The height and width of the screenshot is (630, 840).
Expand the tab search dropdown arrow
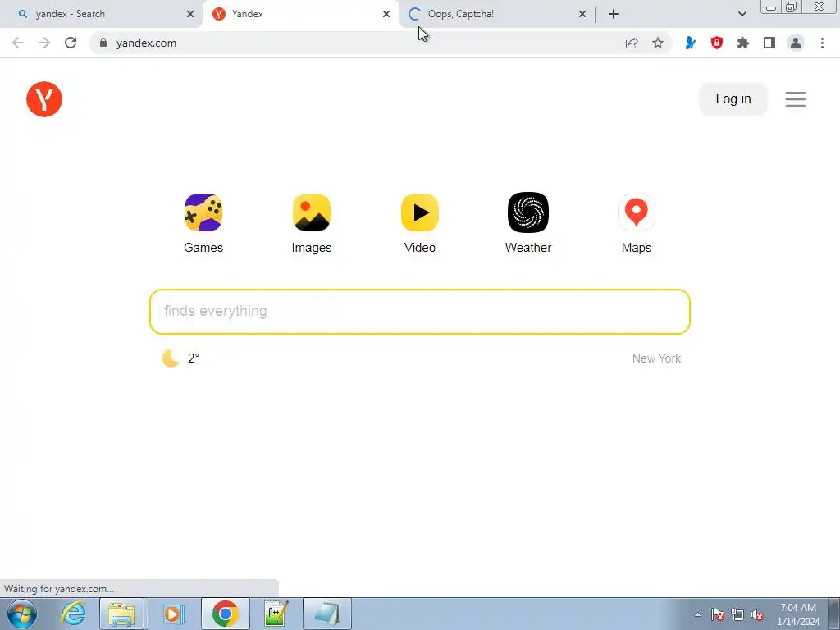pyautogui.click(x=742, y=14)
